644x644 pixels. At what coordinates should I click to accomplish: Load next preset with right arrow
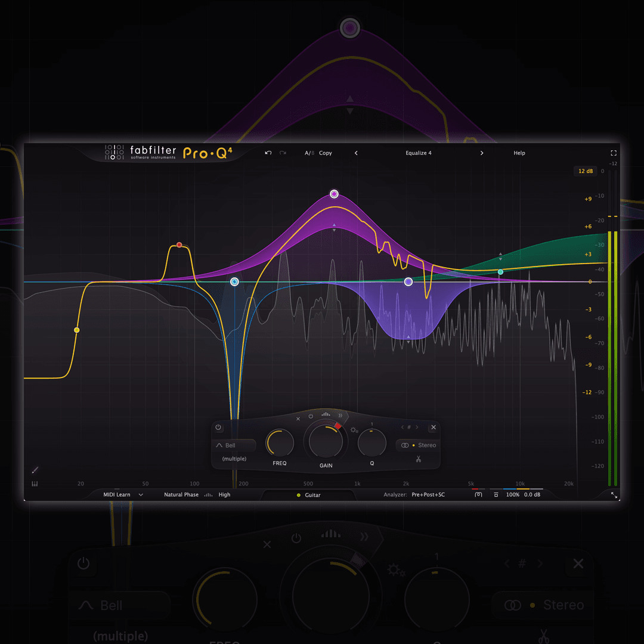482,153
